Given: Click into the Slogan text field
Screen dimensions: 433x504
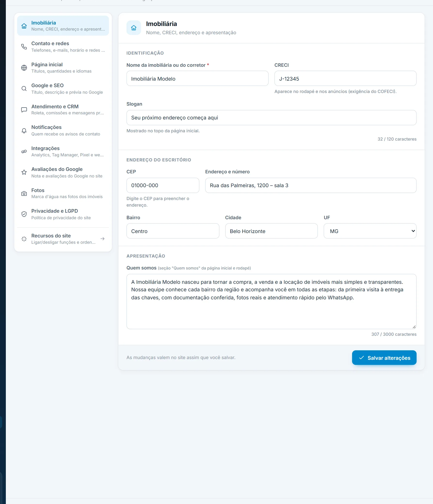Looking at the screenshot, I should point(271,118).
